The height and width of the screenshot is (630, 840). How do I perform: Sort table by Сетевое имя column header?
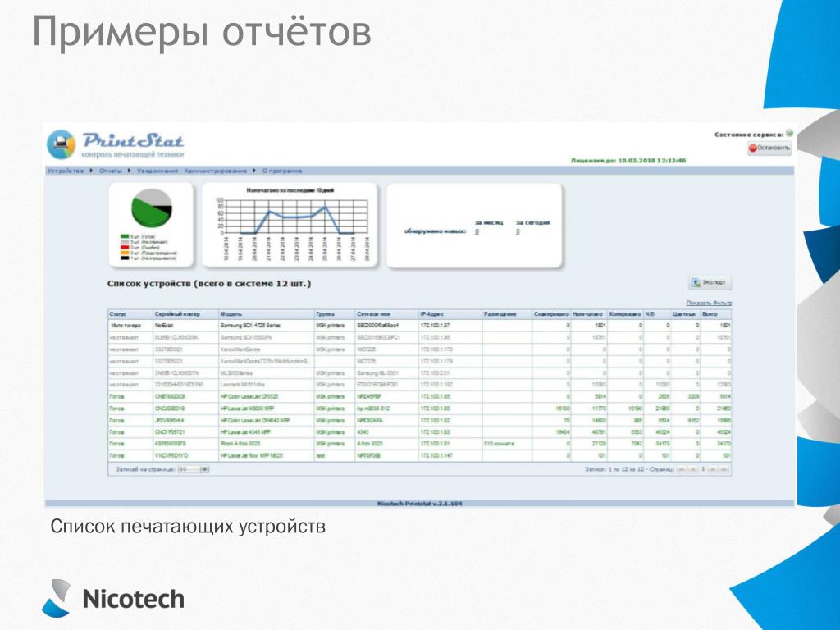(x=387, y=314)
